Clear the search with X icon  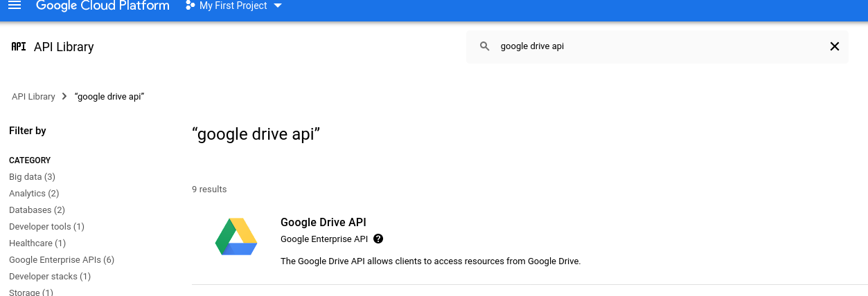834,46
